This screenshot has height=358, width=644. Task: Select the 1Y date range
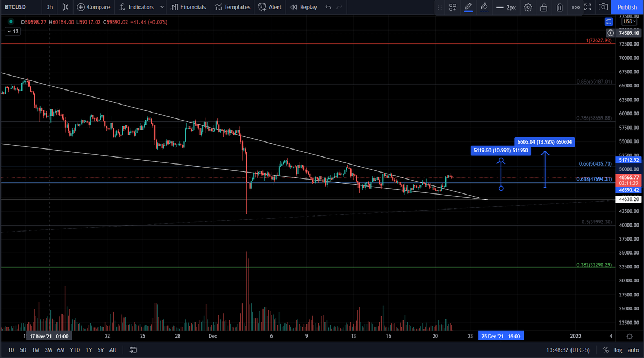[89, 350]
